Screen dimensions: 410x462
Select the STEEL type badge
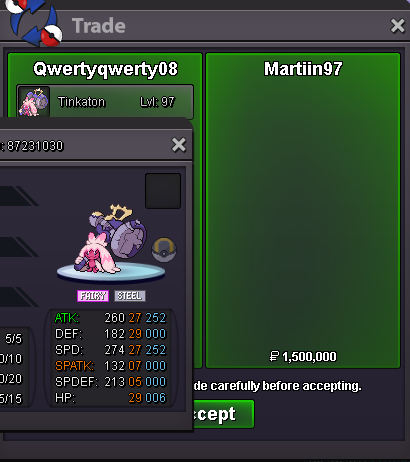tap(130, 296)
